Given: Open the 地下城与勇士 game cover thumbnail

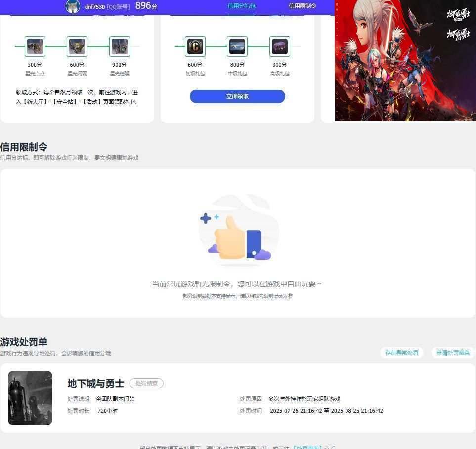Looking at the screenshot, I should point(30,398).
